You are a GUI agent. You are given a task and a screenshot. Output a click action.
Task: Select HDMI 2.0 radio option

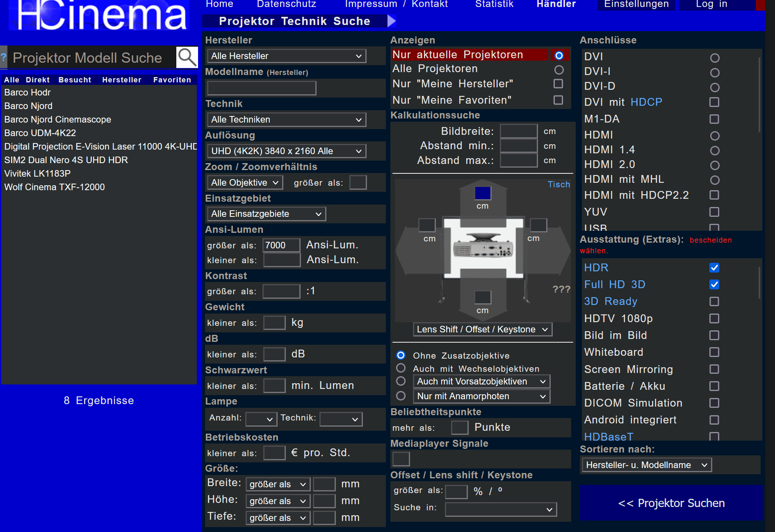tap(715, 165)
